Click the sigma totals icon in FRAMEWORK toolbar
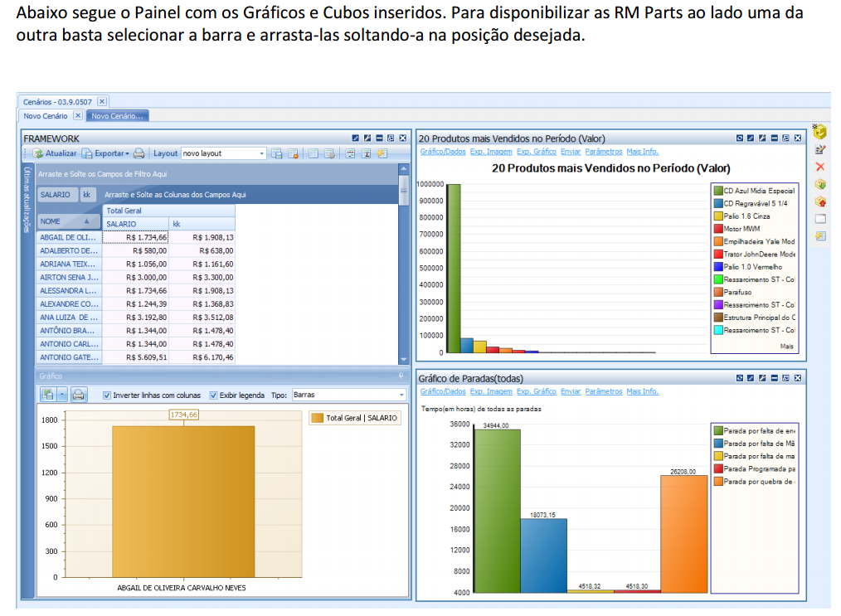 click(367, 154)
